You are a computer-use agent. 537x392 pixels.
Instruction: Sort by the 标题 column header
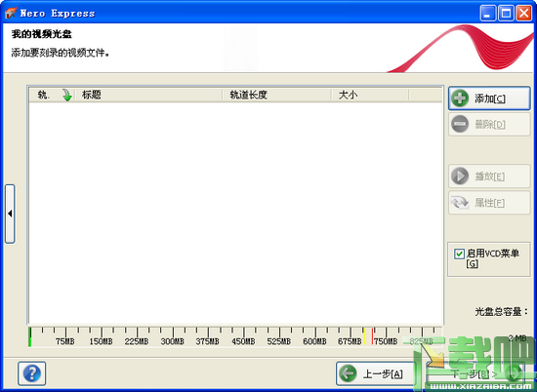[148, 95]
